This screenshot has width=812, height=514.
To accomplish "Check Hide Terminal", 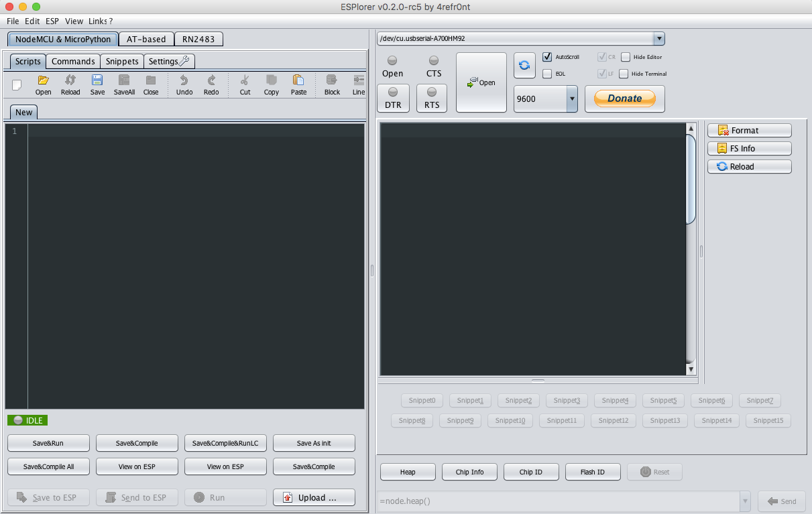I will pos(624,74).
